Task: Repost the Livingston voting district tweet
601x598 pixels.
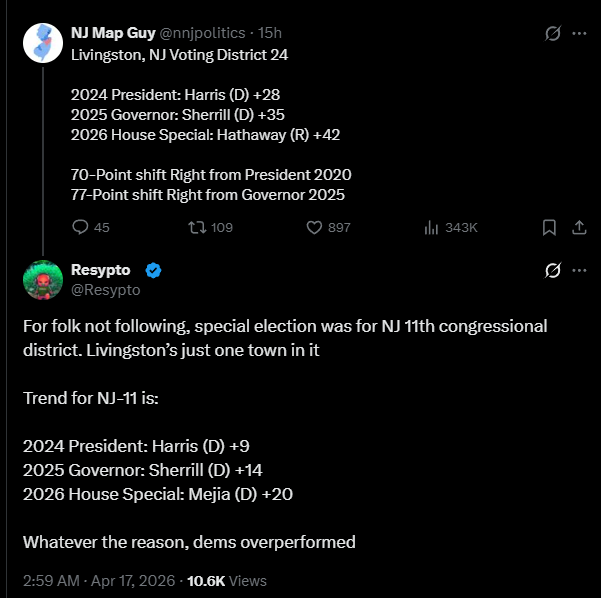Action: coord(196,228)
